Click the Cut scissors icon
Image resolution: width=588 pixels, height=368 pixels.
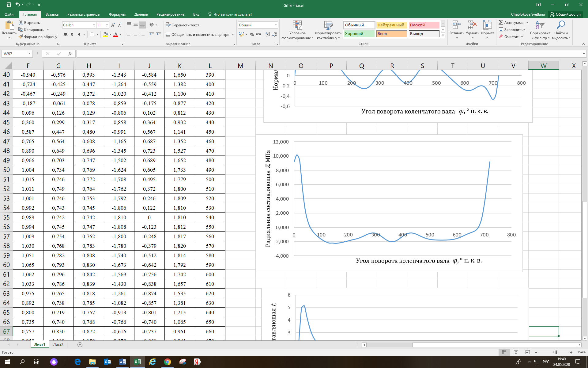tap(21, 22)
